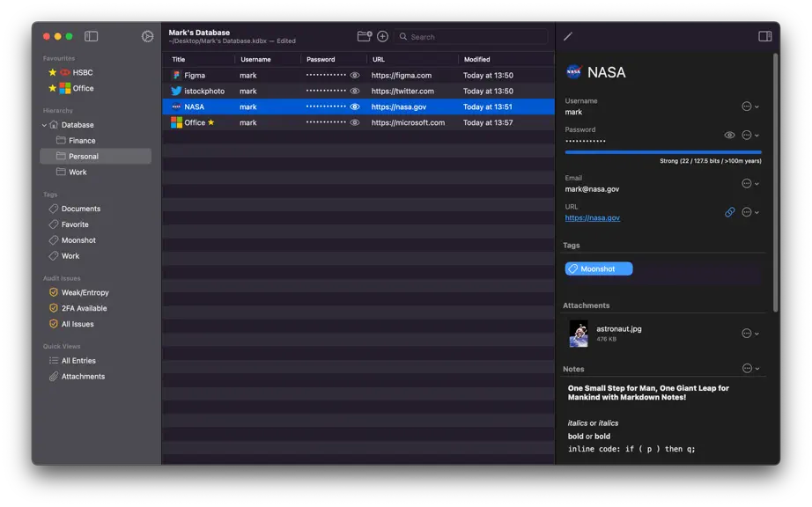
Task: Open the database settings gear icon
Action: click(x=148, y=36)
